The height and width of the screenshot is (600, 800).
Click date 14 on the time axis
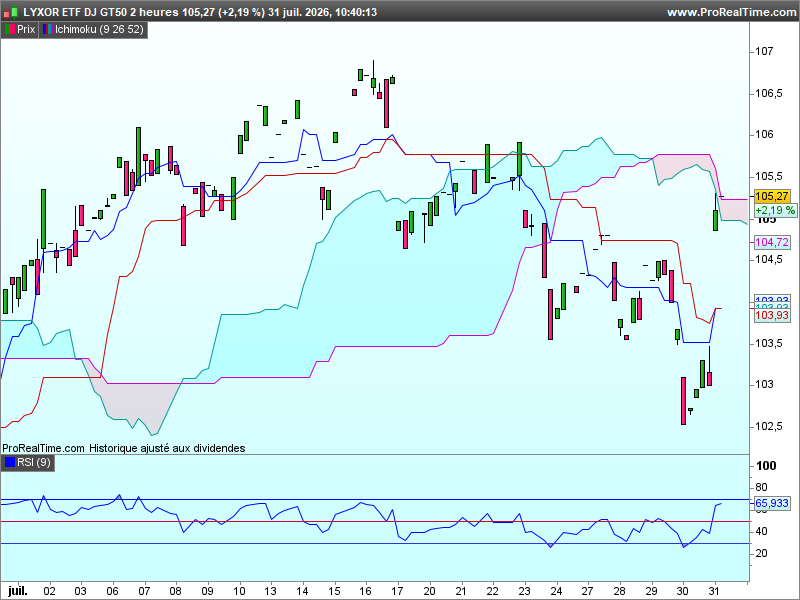tap(303, 591)
